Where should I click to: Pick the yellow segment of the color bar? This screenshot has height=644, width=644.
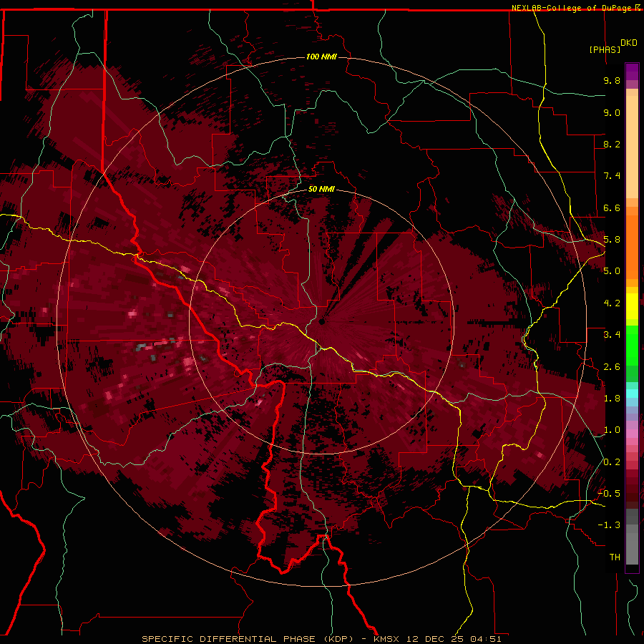(x=632, y=306)
